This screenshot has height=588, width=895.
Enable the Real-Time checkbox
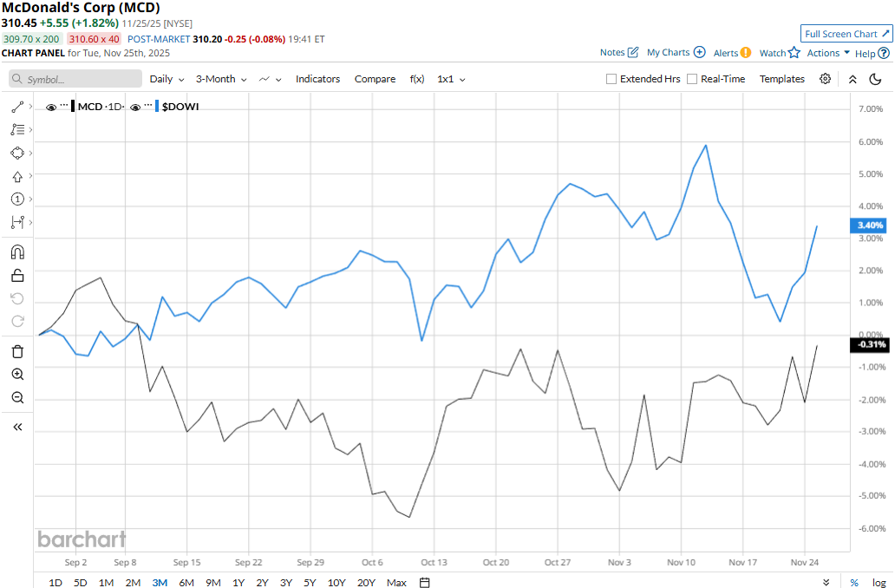click(692, 79)
